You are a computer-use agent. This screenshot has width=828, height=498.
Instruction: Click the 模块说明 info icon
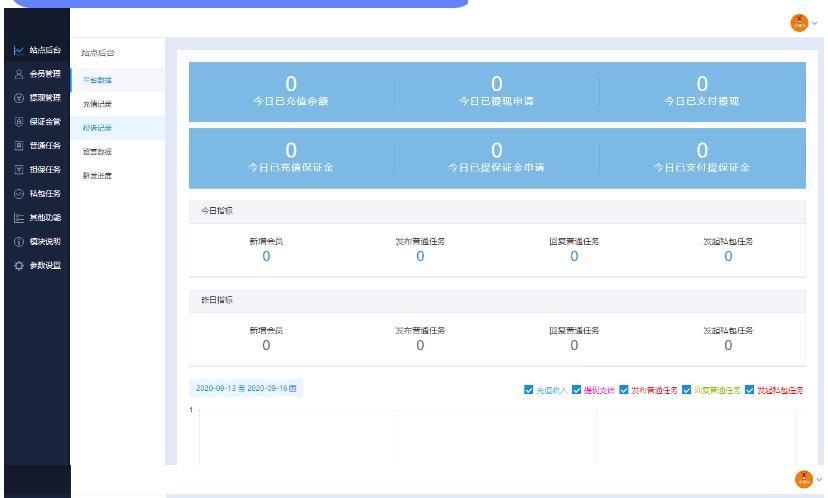pyautogui.click(x=18, y=242)
